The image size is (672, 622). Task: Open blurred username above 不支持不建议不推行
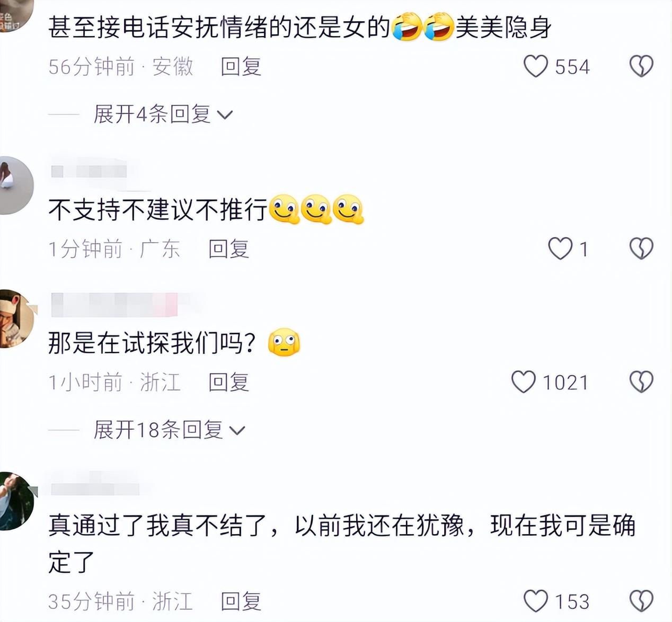pyautogui.click(x=89, y=171)
